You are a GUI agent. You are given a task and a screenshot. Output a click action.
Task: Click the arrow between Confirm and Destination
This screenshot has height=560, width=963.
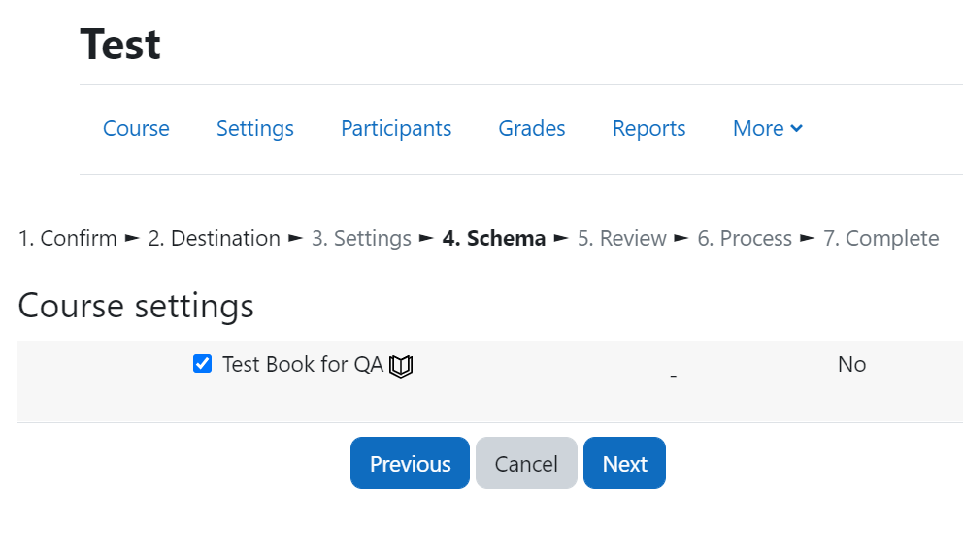coord(132,238)
